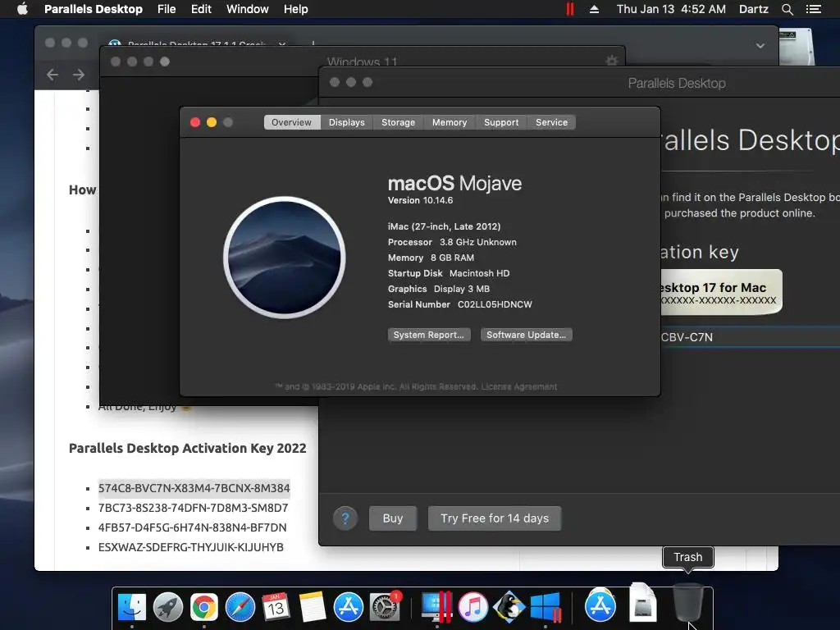Image resolution: width=840 pixels, height=630 pixels.
Task: Go forward in the browser window
Action: pos(79,75)
